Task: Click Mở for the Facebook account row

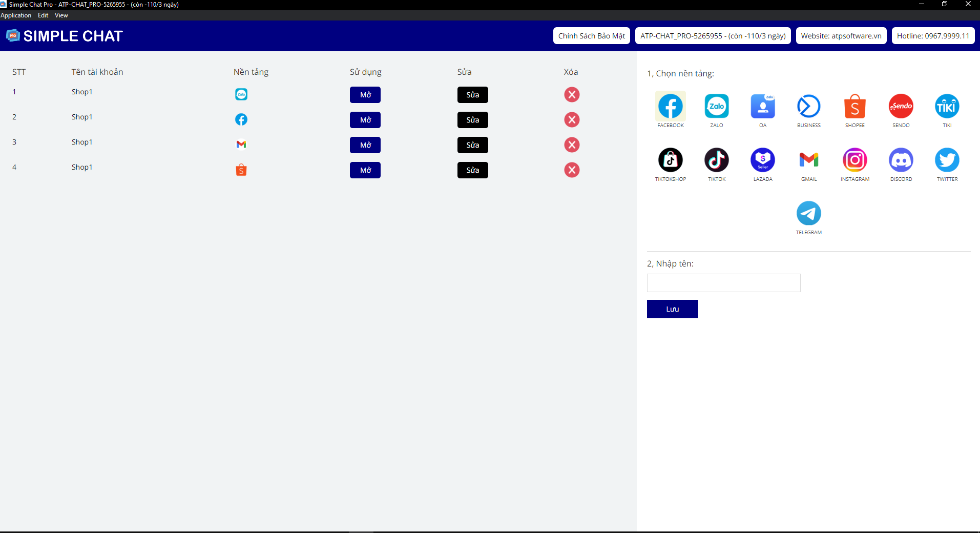Action: (x=365, y=120)
